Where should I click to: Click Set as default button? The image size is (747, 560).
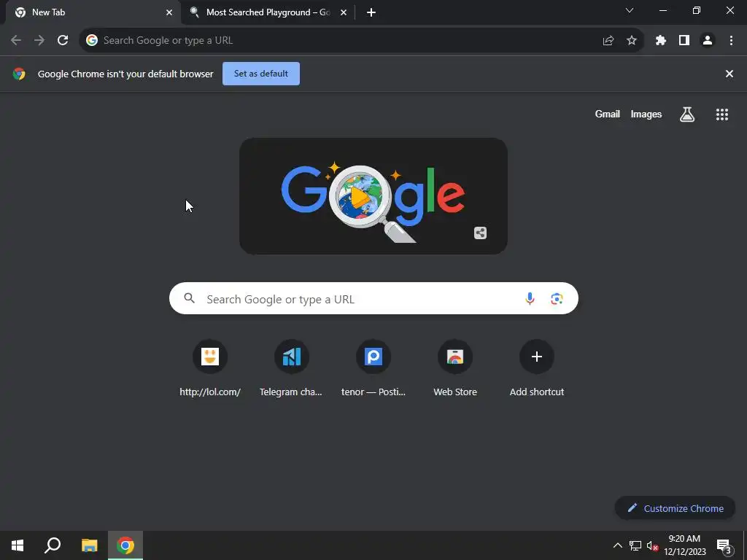(x=261, y=74)
